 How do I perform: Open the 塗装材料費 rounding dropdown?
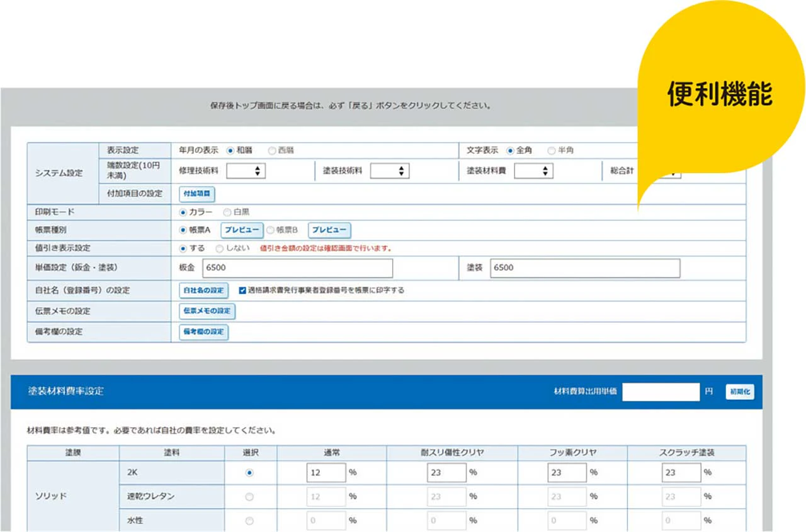tap(533, 171)
